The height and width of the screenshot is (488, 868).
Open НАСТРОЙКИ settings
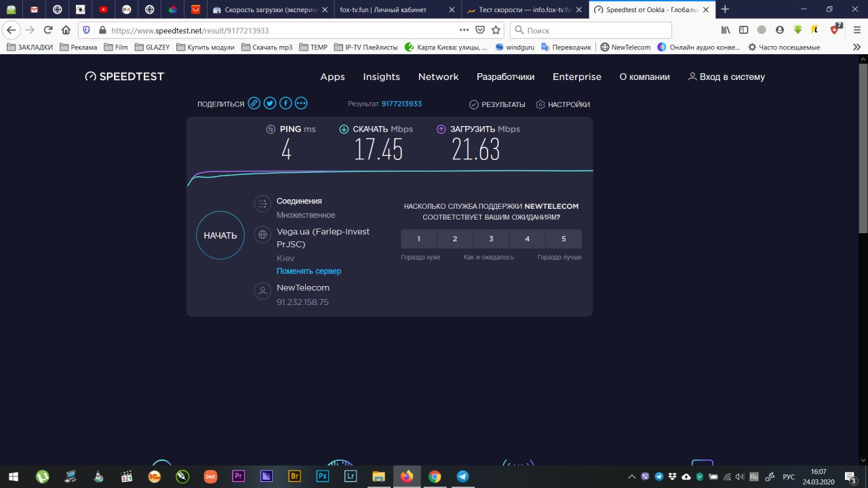(563, 104)
